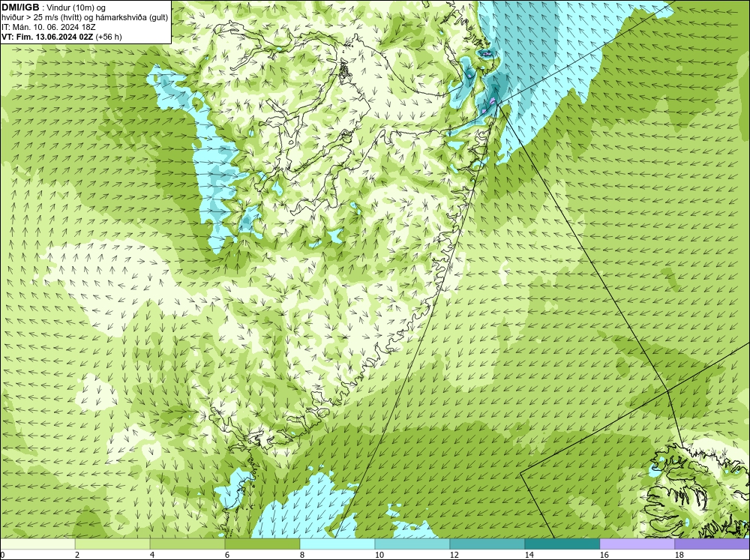Select the 16–18 m/s lavender legend swatch
The height and width of the screenshot is (560, 750).
tap(637, 544)
